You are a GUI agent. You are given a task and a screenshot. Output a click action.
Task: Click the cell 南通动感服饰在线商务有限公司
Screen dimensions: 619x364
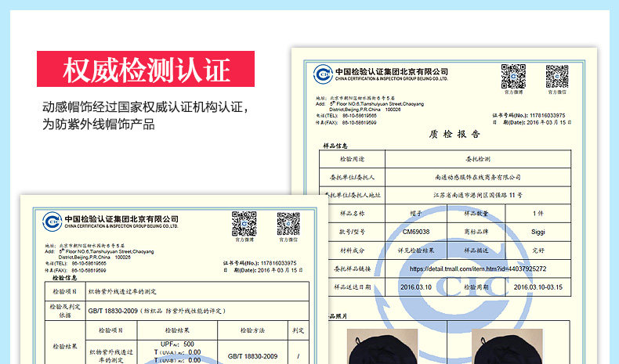478,178
